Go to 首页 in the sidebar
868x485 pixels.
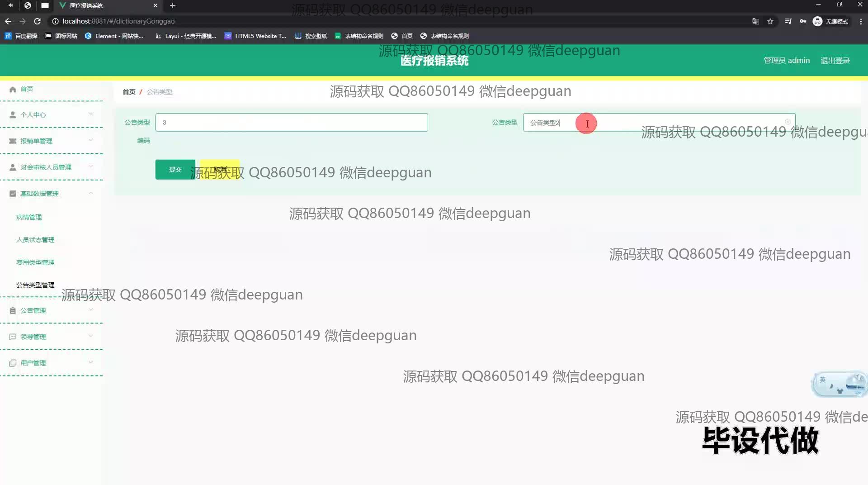click(27, 89)
